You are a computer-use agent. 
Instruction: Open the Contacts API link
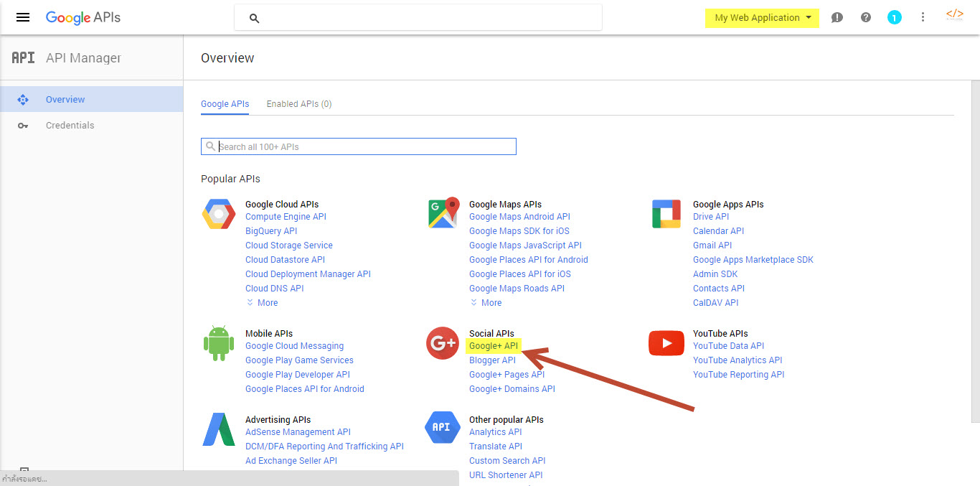[719, 289]
